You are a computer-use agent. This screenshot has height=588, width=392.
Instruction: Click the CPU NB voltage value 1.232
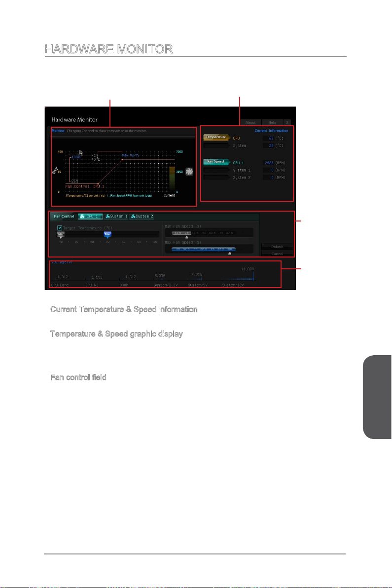click(97, 277)
